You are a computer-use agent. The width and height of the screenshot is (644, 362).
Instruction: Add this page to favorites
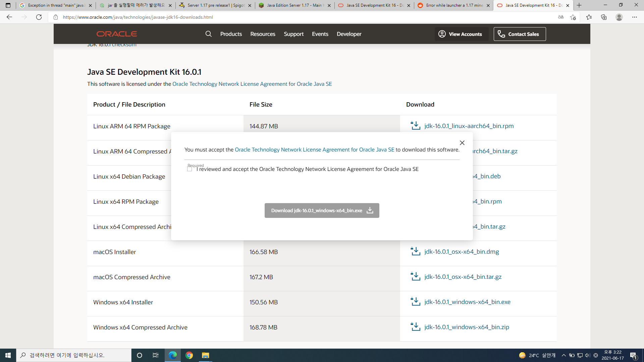[x=573, y=17]
